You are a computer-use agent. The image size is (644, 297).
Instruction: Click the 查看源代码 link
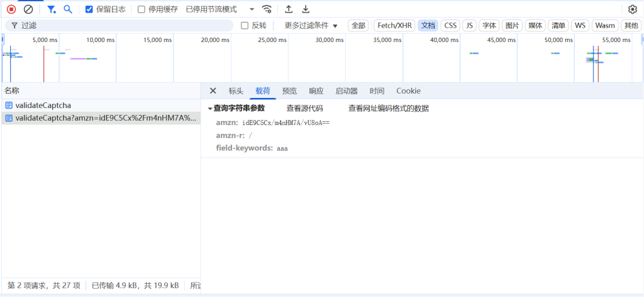pos(304,109)
